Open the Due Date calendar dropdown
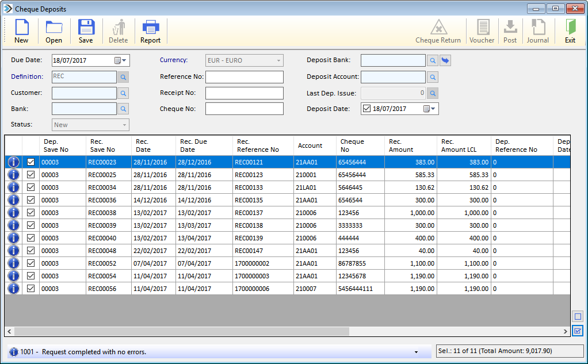This screenshot has width=588, height=364. pyautogui.click(x=121, y=60)
